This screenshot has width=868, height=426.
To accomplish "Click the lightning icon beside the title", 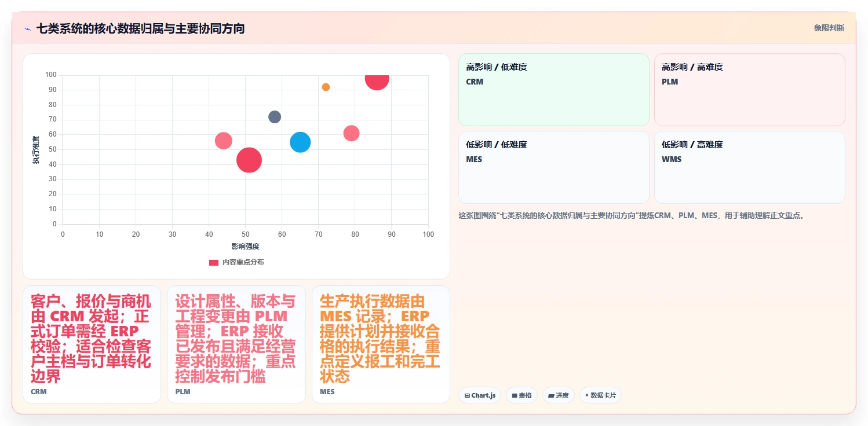I will 27,29.
